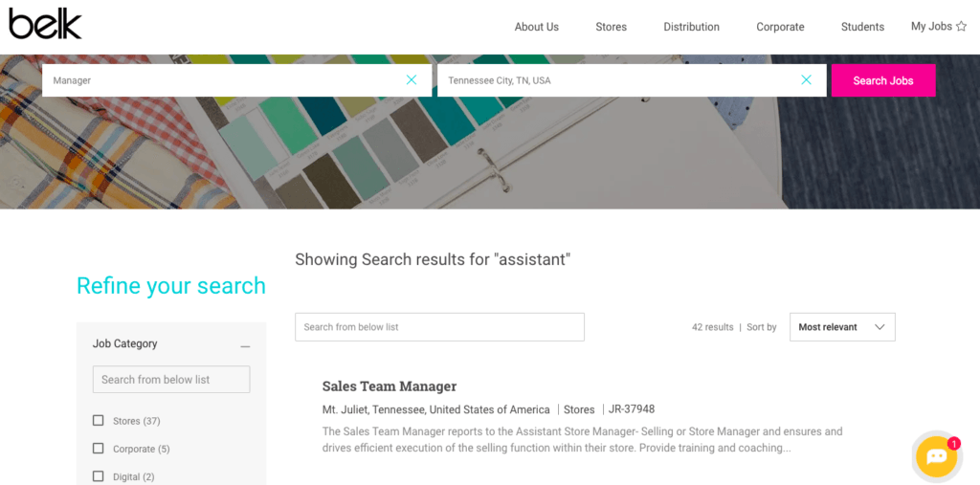Click the sort dropdown chevron arrow

coord(880,327)
